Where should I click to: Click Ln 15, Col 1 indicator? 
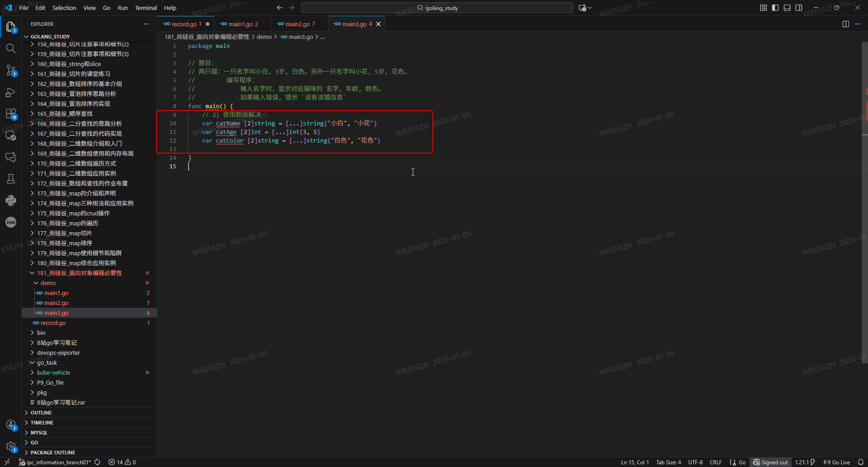click(x=635, y=462)
